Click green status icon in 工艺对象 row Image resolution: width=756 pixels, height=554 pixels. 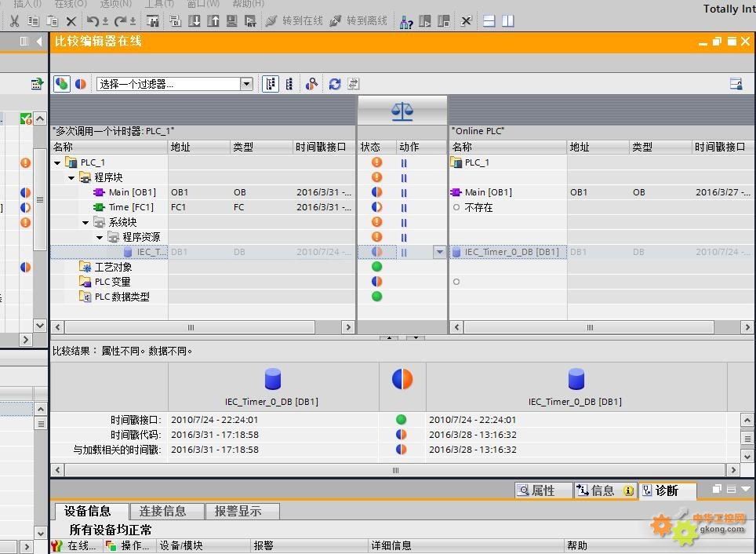click(377, 267)
